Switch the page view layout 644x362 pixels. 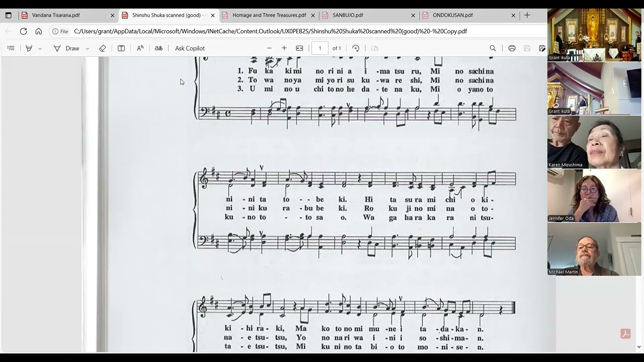(x=374, y=48)
